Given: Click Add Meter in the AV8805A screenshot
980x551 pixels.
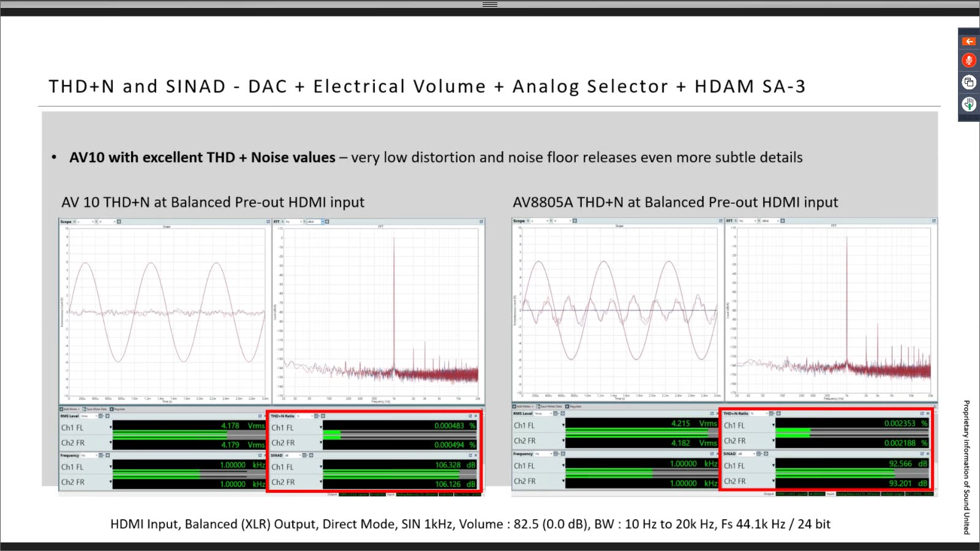Looking at the screenshot, I should [522, 407].
